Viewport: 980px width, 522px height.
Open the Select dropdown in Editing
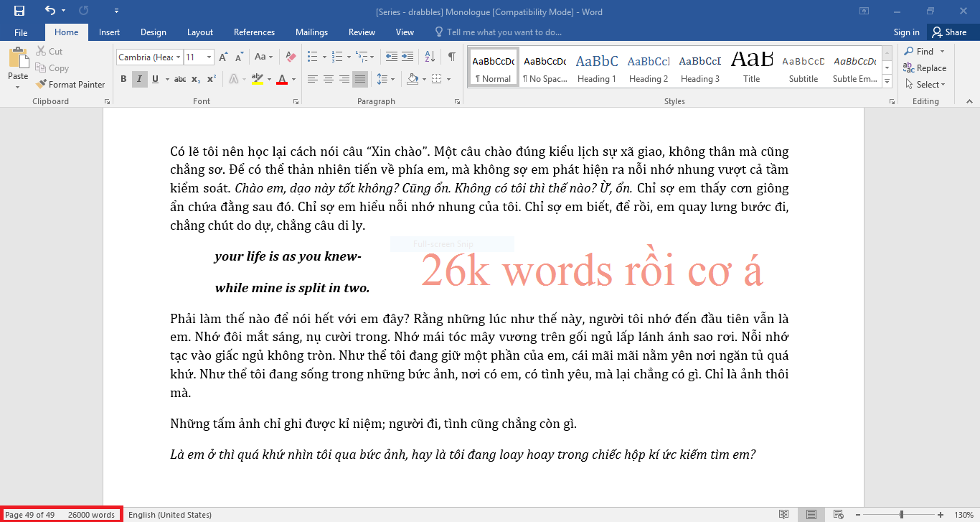coord(930,84)
